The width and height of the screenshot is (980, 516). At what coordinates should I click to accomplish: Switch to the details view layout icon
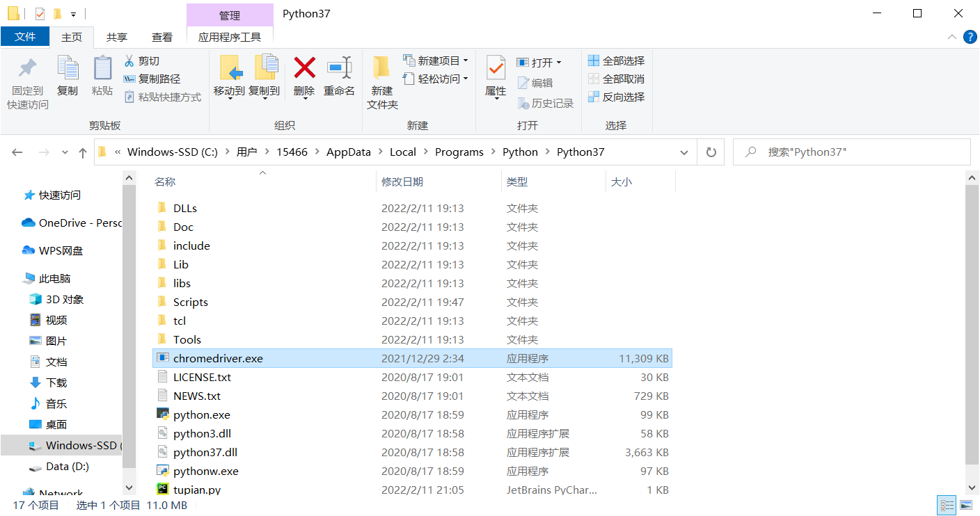[947, 505]
